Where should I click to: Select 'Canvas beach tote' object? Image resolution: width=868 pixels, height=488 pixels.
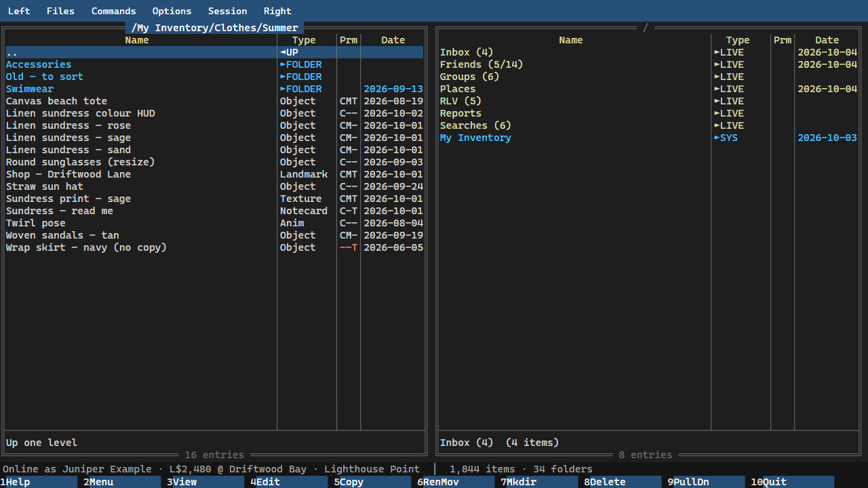coord(214,101)
